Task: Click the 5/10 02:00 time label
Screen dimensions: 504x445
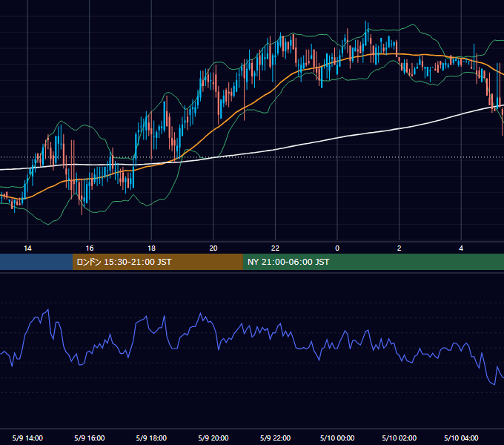Action: click(x=399, y=438)
